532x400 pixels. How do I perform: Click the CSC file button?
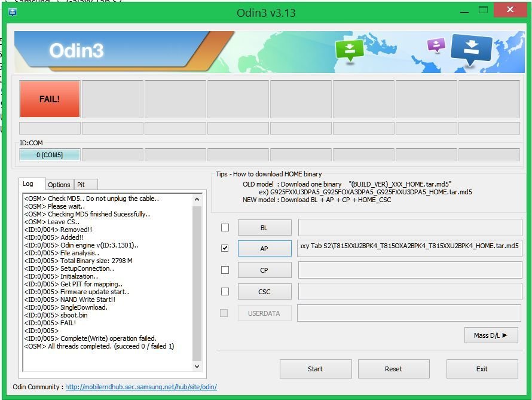click(x=264, y=291)
